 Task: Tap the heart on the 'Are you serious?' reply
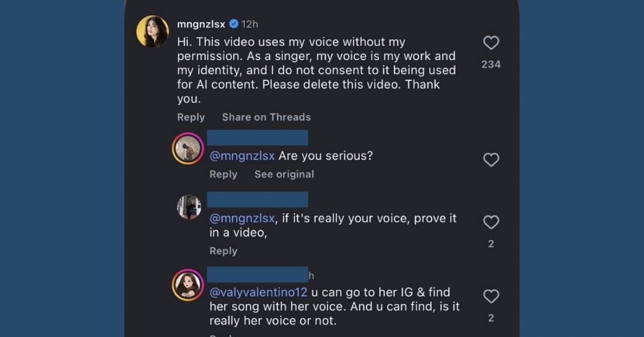pyautogui.click(x=491, y=160)
